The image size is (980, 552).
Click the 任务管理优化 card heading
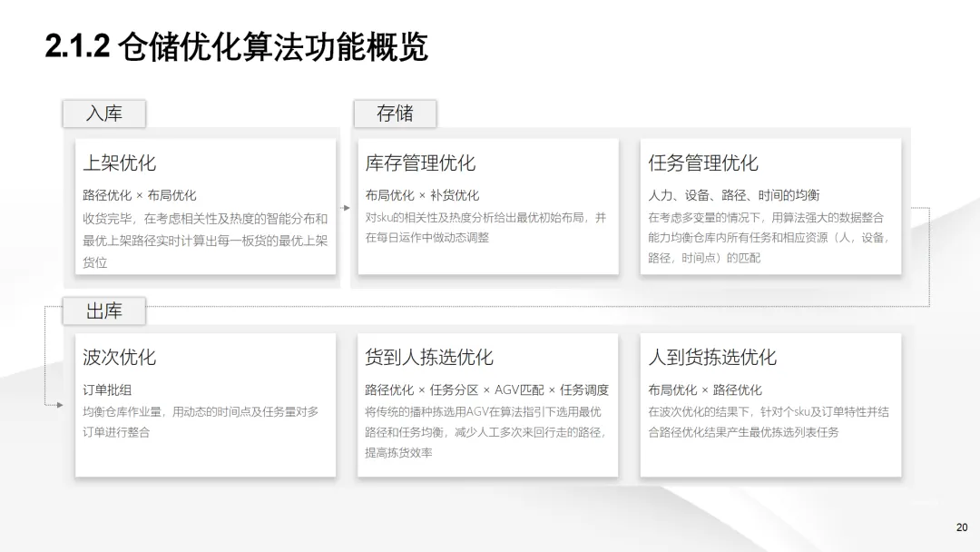click(x=703, y=163)
